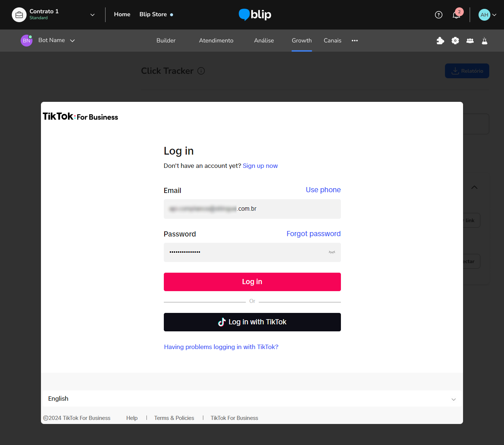This screenshot has height=445, width=504.
Task: Open the Help footer link
Action: point(132,418)
